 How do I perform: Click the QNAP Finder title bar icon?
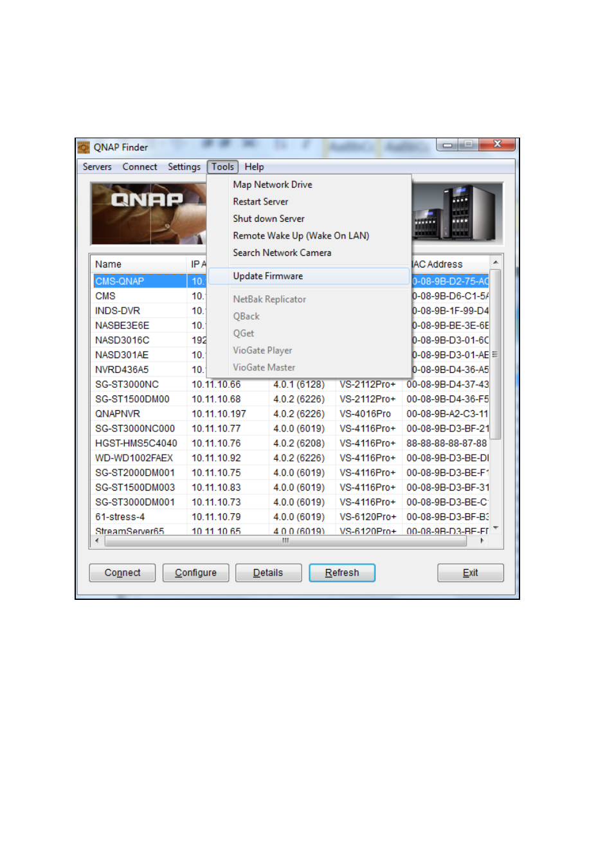(84, 148)
